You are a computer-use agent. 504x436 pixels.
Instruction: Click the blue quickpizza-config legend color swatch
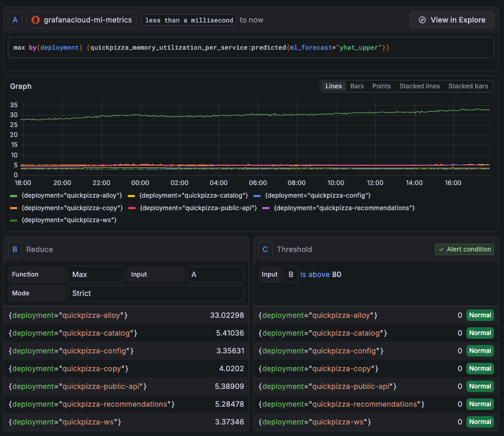[x=257, y=196]
